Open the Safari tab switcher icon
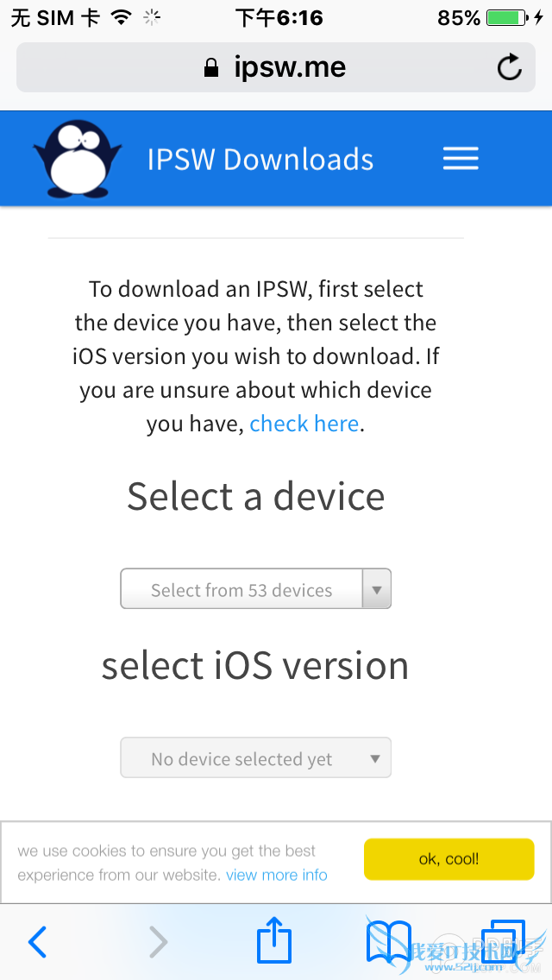The image size is (552, 980). 505,941
